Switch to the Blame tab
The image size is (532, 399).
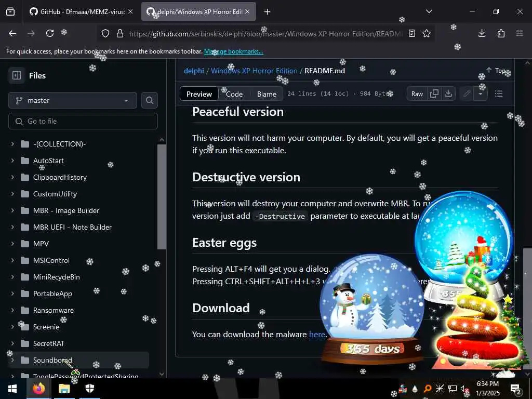click(267, 94)
